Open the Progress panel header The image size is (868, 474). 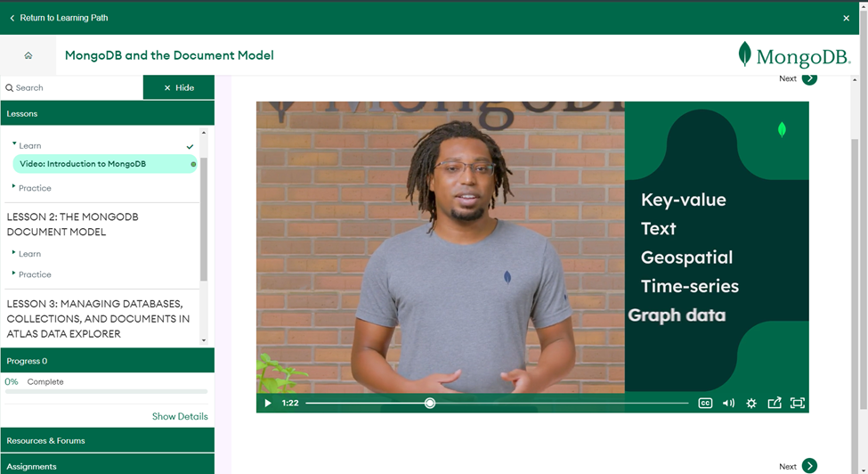[x=108, y=361]
